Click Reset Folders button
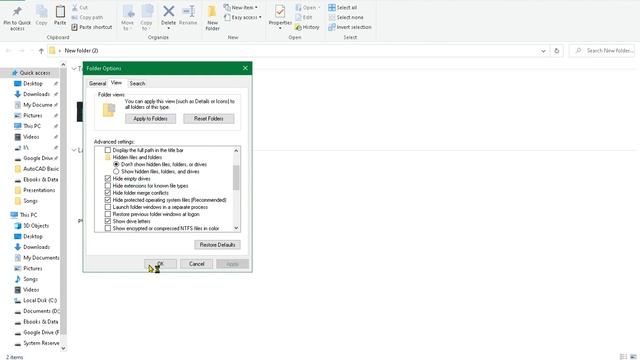Image resolution: width=640 pixels, height=360 pixels. tap(209, 119)
